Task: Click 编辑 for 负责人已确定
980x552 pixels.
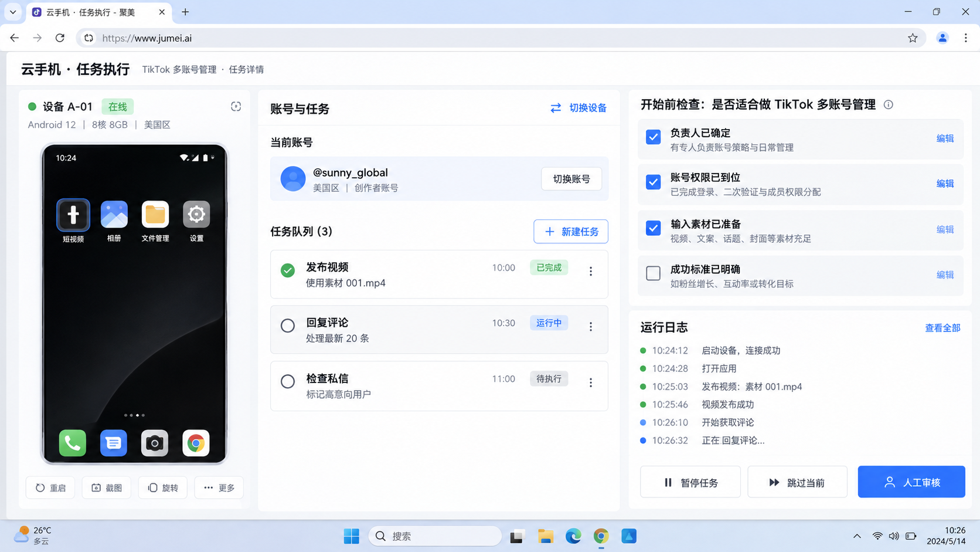Action: 945,138
